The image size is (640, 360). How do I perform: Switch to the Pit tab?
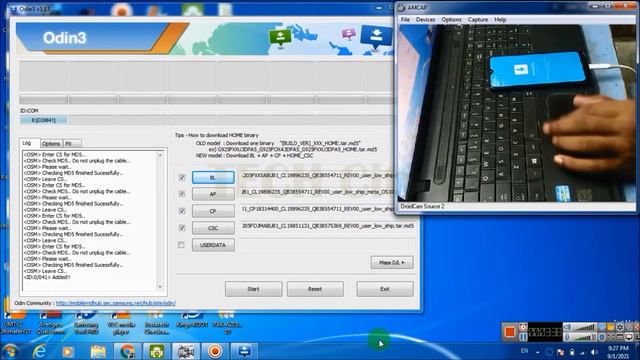coord(71,144)
